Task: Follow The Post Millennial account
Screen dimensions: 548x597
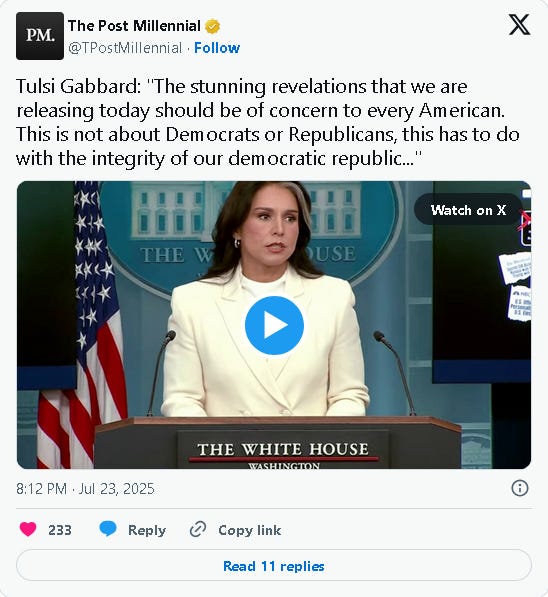Action: 217,48
